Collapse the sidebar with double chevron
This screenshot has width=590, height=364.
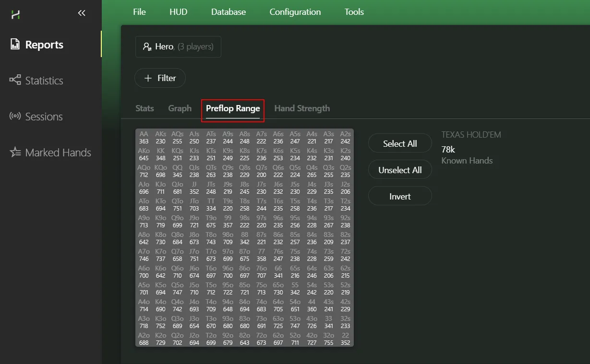(82, 13)
